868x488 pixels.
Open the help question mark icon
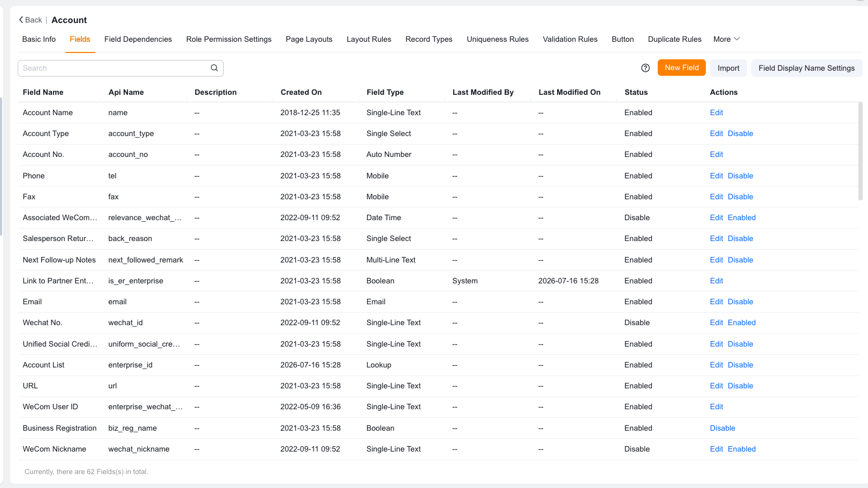point(645,68)
